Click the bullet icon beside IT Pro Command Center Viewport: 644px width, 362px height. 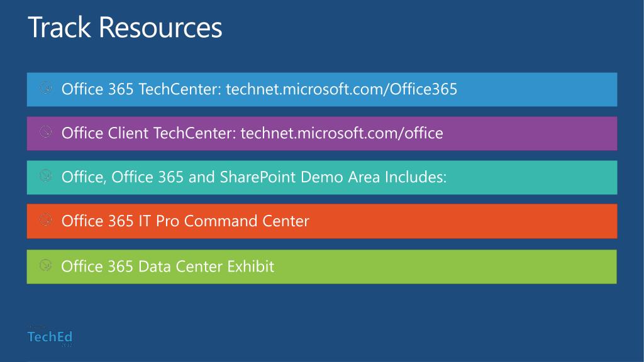tap(45, 219)
